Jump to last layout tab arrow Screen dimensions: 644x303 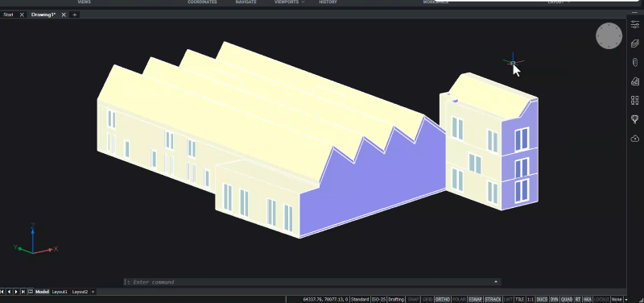(x=23, y=292)
